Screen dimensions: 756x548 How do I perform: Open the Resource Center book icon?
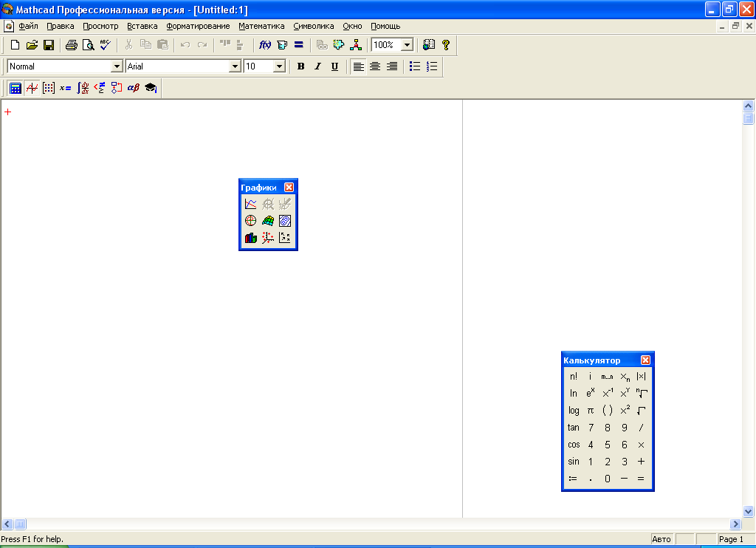pos(429,45)
